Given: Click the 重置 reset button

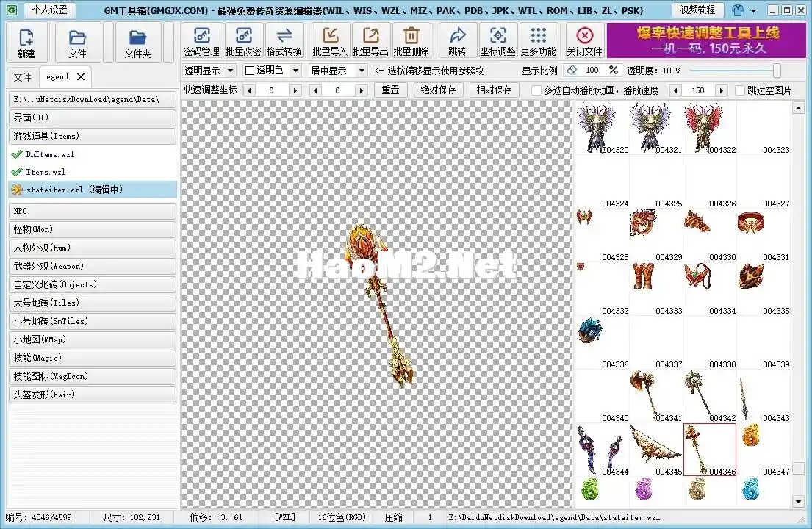Looking at the screenshot, I should (x=390, y=90).
